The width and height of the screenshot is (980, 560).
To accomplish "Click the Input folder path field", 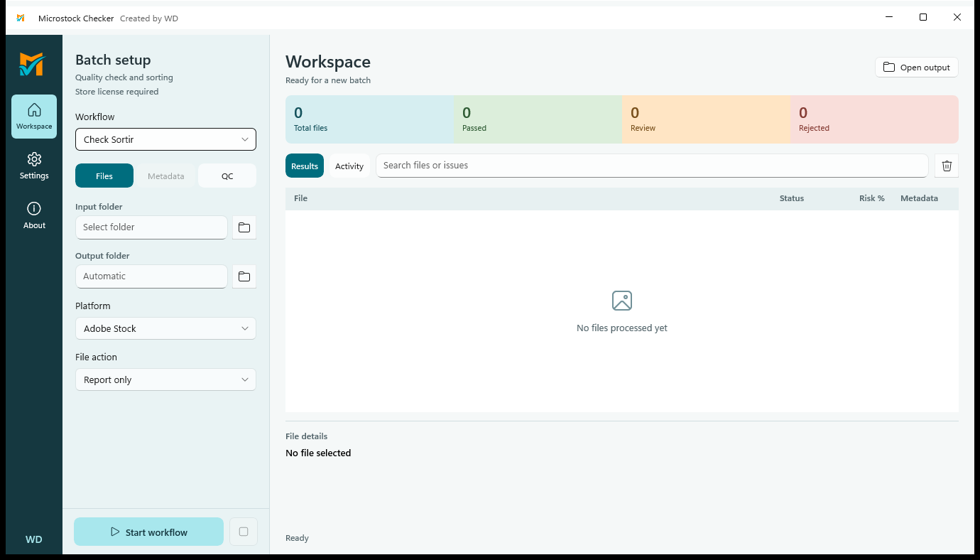I will [x=151, y=227].
